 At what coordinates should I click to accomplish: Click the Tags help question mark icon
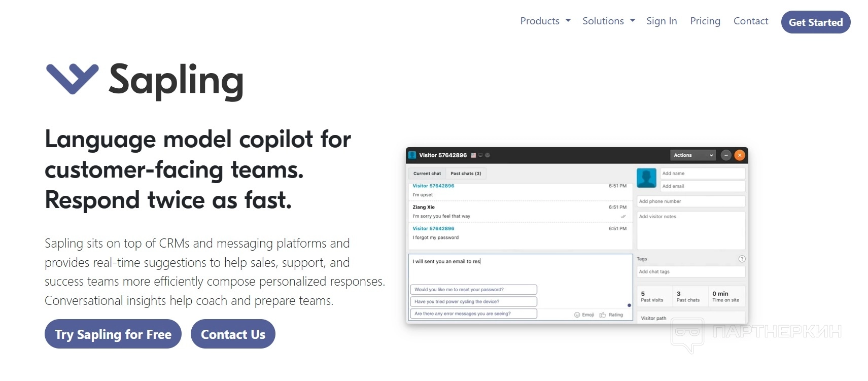pos(742,259)
